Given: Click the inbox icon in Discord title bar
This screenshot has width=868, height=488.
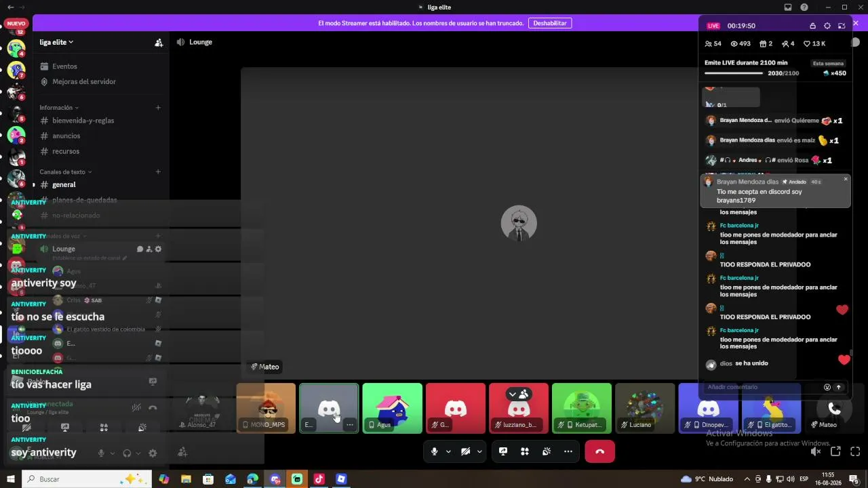Looking at the screenshot, I should 788,7.
